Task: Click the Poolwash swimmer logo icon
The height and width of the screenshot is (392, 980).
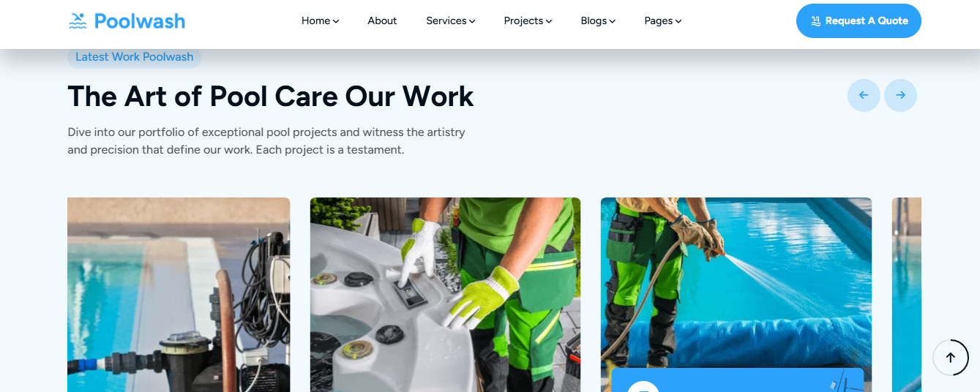Action: 78,21
